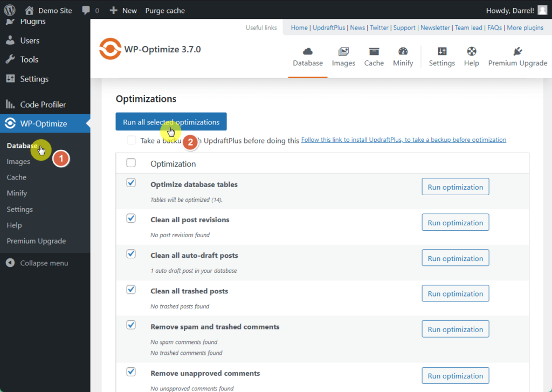Click the Settings sidebar icon

click(10, 79)
